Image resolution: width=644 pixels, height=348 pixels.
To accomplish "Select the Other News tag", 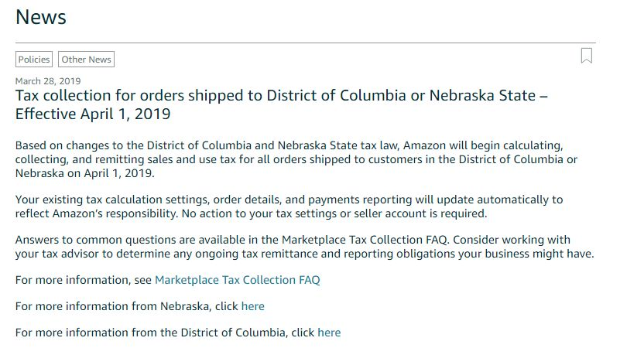I will coord(87,60).
